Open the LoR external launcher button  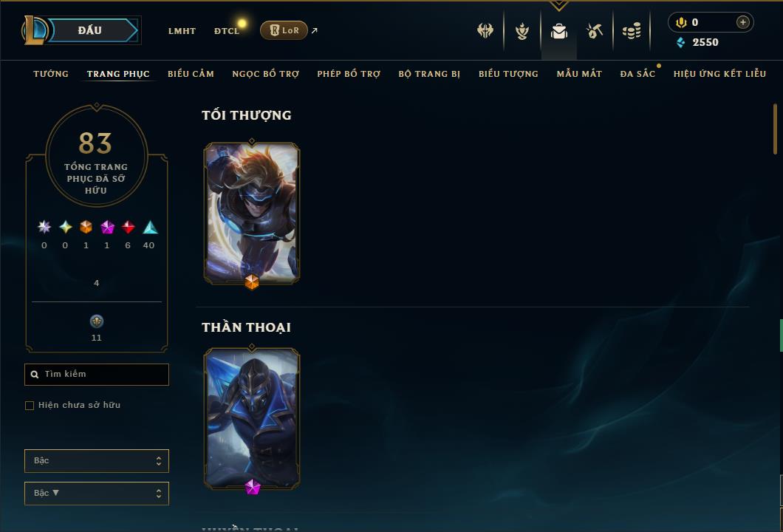tap(284, 30)
